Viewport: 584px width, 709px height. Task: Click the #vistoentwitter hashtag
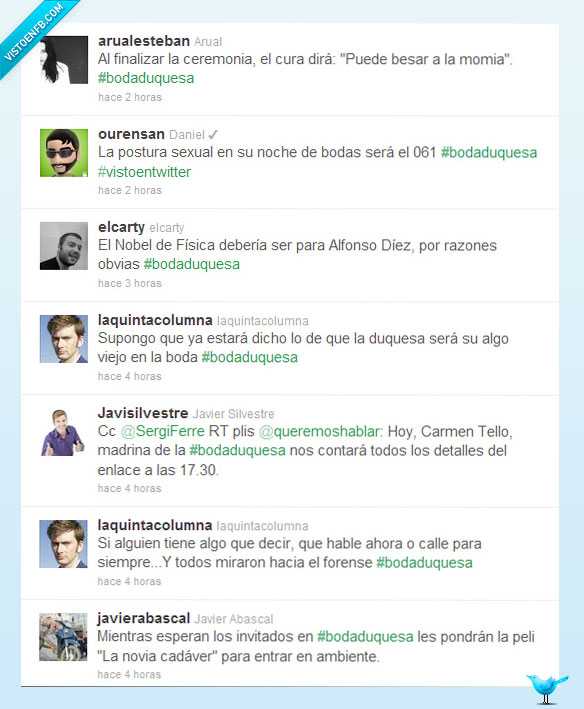[145, 172]
